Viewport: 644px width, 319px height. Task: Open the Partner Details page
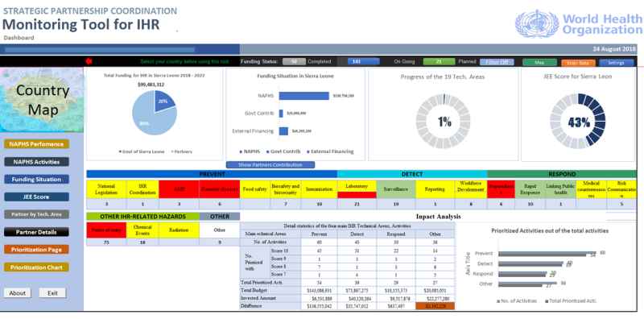[x=36, y=232]
